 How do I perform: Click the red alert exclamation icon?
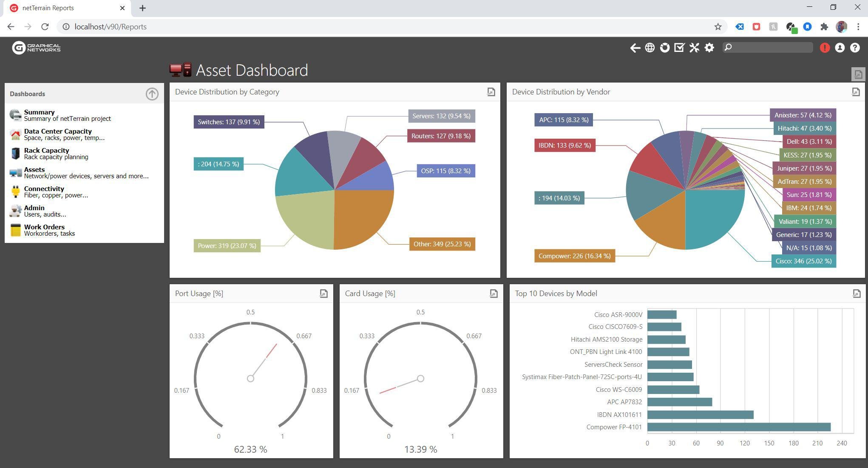825,48
